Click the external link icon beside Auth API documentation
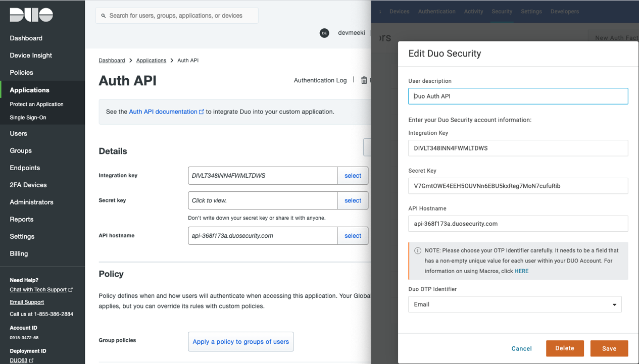This screenshot has width=639, height=364. [x=202, y=112]
